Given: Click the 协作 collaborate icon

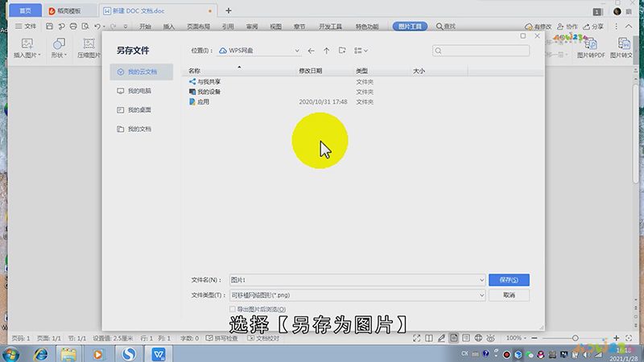Looking at the screenshot, I should point(560,27).
